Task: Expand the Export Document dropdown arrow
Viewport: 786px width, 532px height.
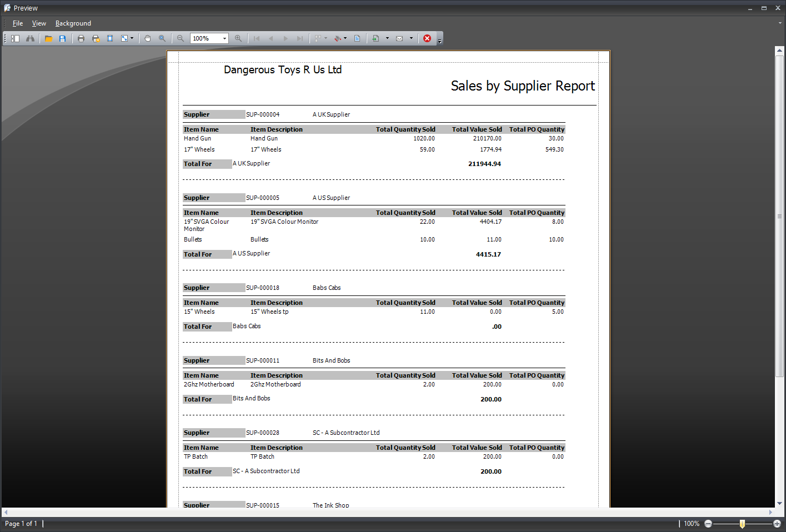Action: tap(387, 38)
